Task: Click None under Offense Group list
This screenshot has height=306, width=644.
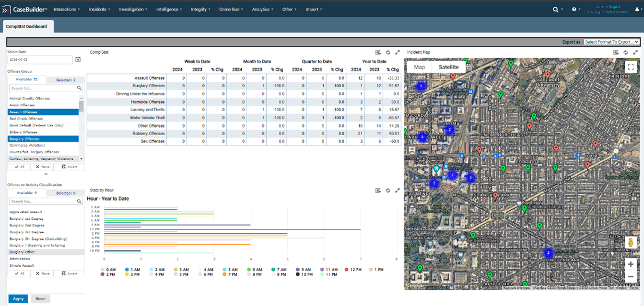Action: point(42,167)
